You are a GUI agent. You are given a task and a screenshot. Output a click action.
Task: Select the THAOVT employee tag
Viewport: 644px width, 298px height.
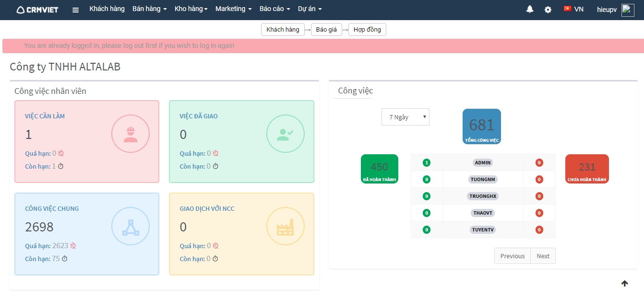pos(483,213)
